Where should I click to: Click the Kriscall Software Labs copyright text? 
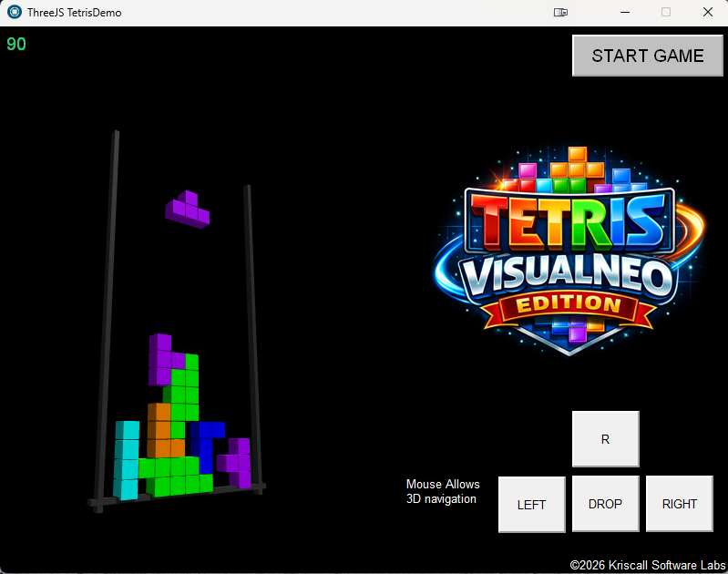point(648,565)
